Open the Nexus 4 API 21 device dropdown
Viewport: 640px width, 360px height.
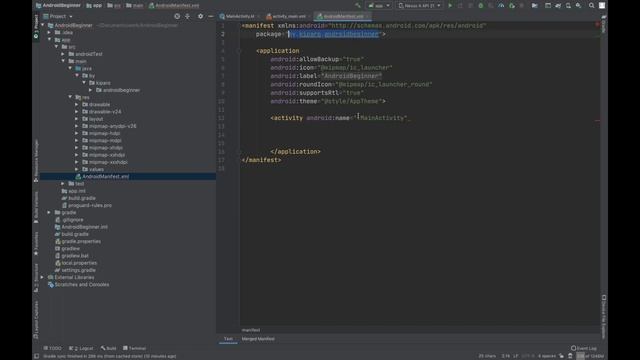[419, 6]
